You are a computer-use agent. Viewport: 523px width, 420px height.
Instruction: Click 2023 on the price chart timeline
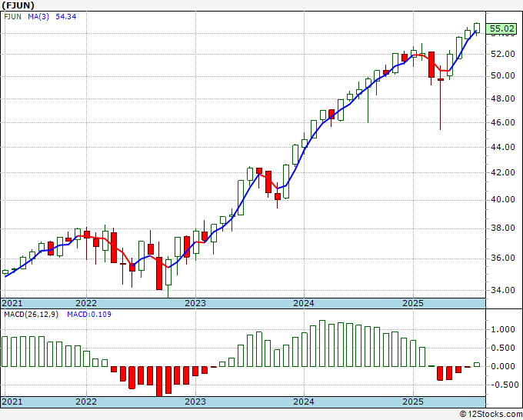tap(195, 303)
